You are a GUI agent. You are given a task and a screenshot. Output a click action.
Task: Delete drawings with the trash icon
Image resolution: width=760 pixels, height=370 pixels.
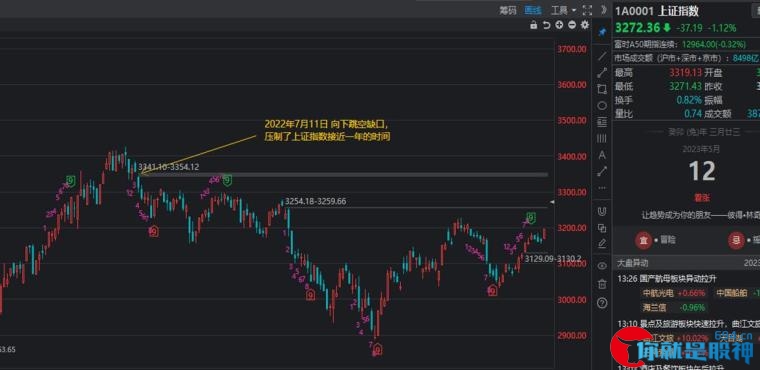coord(602,284)
